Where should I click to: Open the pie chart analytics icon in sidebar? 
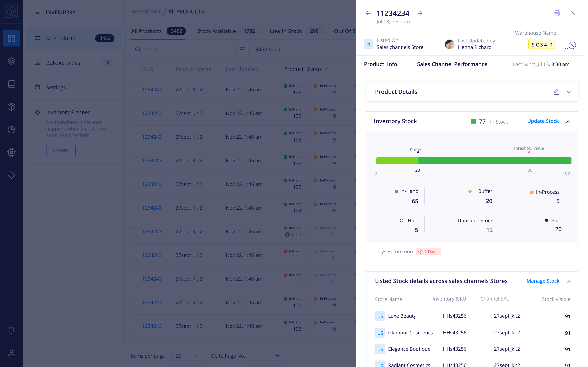[x=11, y=130]
